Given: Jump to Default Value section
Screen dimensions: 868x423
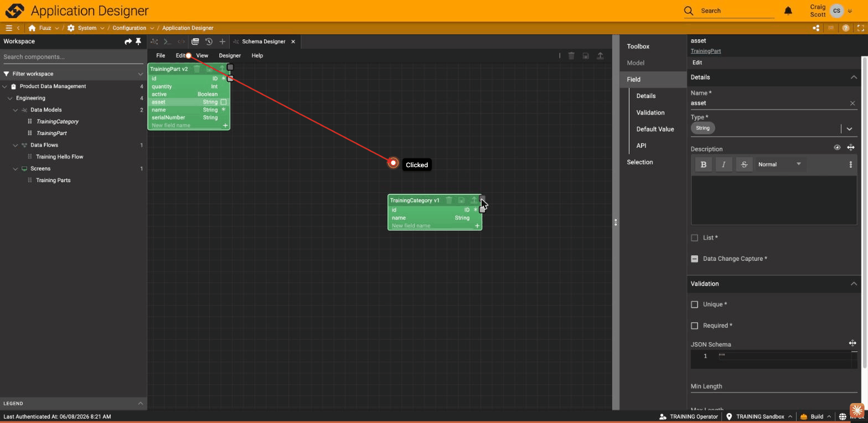Looking at the screenshot, I should pos(655,129).
